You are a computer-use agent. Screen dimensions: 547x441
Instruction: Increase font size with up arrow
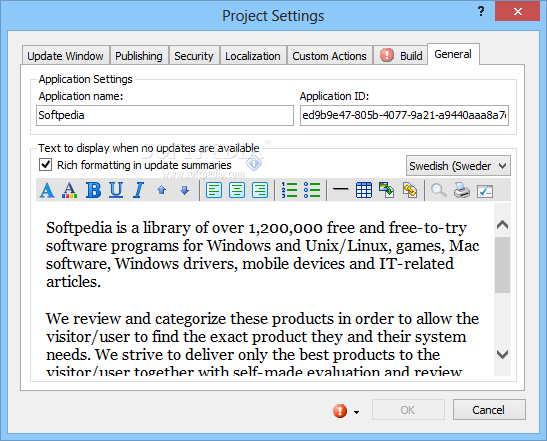pyautogui.click(x=162, y=190)
